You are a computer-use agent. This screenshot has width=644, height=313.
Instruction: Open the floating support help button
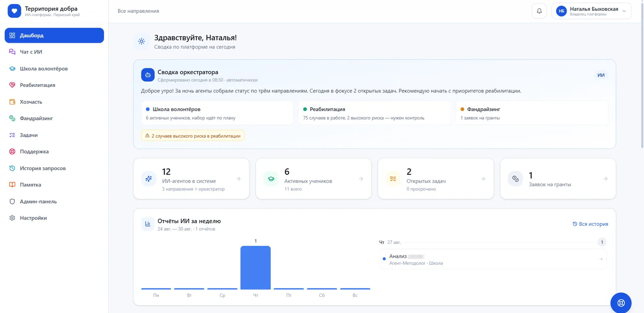pyautogui.click(x=621, y=303)
